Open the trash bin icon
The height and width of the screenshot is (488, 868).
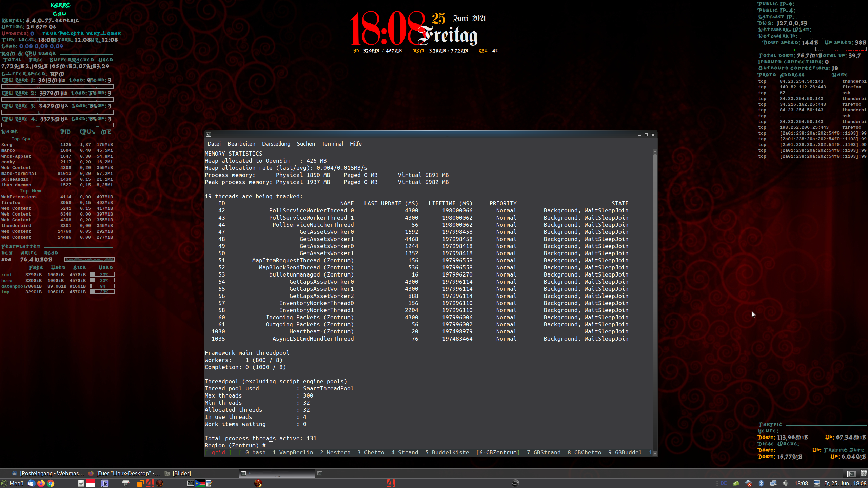point(864,473)
